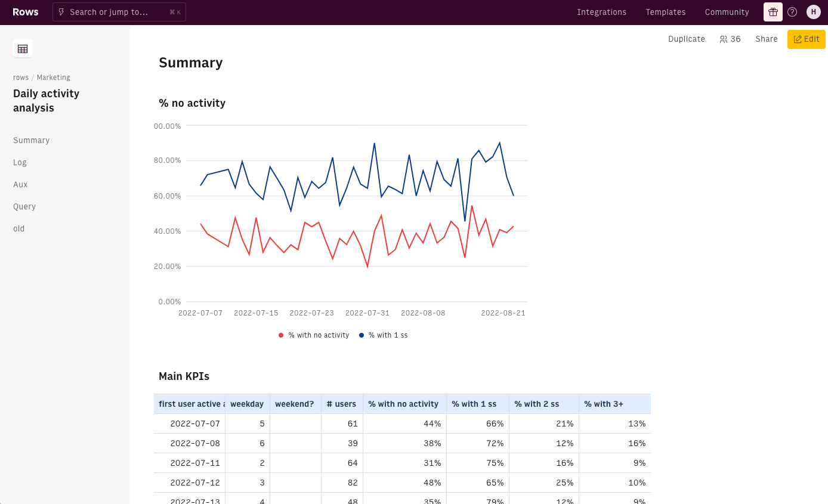This screenshot has height=504, width=828.
Task: Switch to the Summary page
Action: (x=32, y=140)
